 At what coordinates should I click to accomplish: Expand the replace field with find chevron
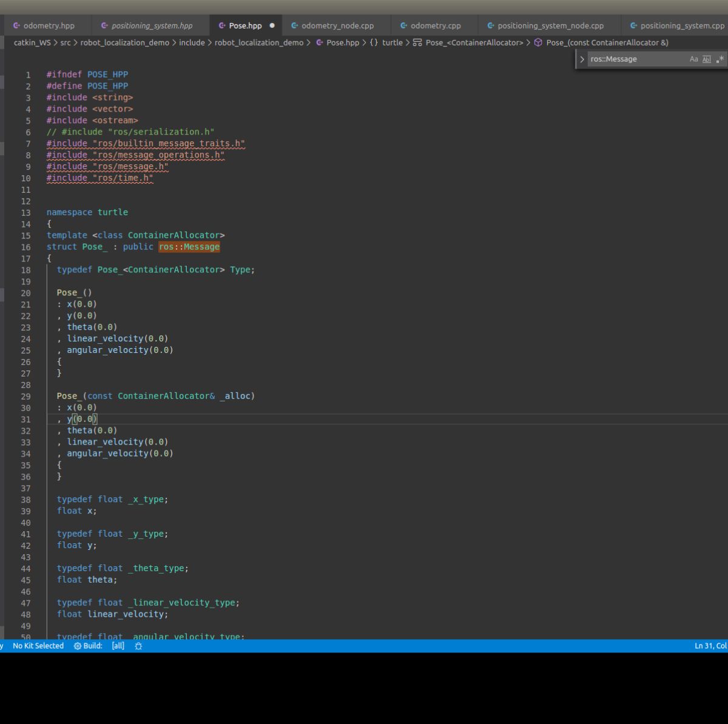[x=582, y=59]
